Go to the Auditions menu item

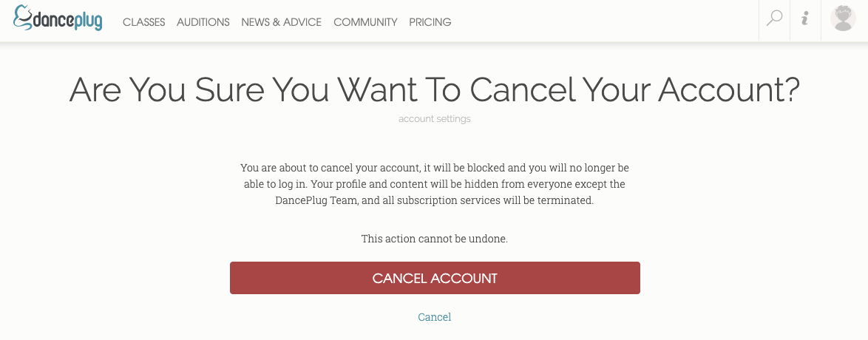(203, 22)
